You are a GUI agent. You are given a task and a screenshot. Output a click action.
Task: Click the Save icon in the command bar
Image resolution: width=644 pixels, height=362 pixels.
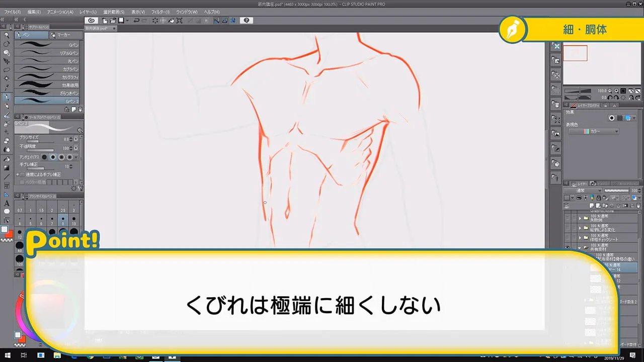121,20
